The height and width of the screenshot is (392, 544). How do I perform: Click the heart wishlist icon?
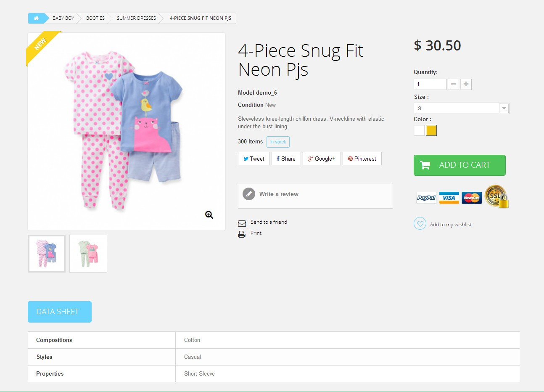pyautogui.click(x=420, y=223)
